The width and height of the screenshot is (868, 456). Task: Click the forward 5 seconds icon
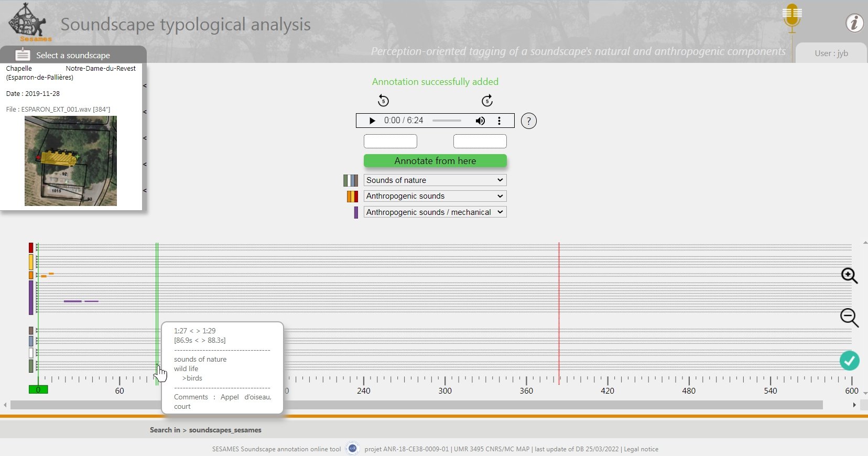[x=487, y=100]
